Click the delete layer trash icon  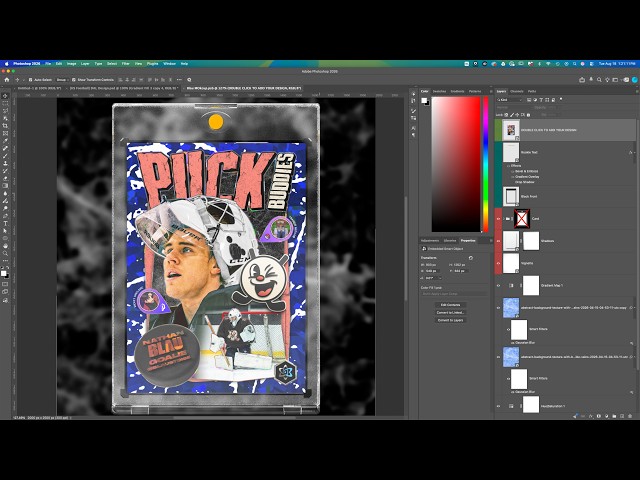(x=630, y=416)
